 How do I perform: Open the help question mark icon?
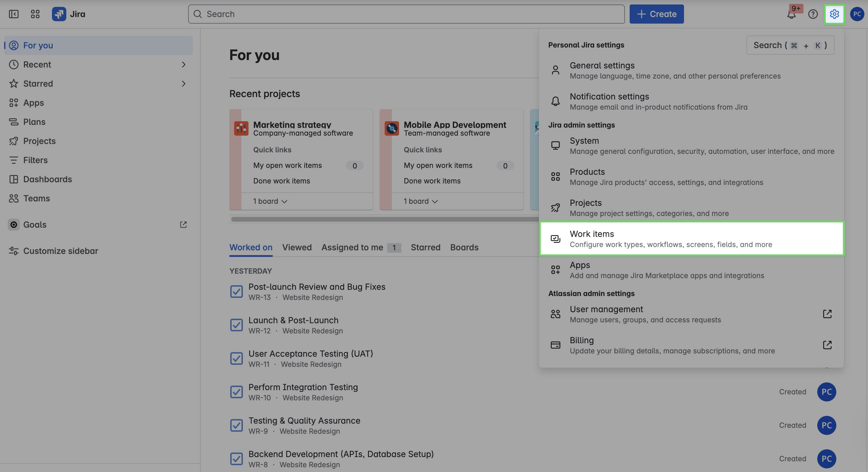[x=813, y=14]
